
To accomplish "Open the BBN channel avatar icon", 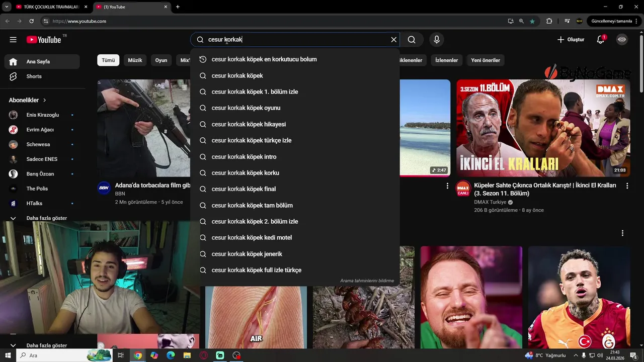I will click(104, 188).
